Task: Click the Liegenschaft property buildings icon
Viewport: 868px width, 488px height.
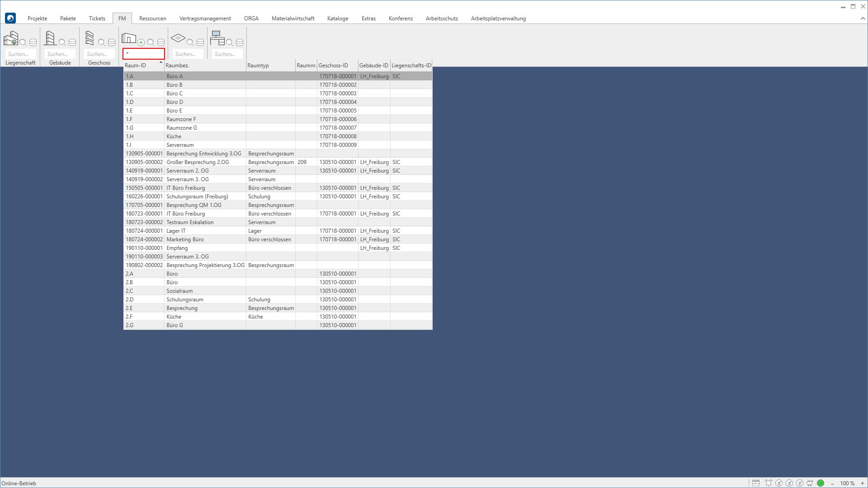Action: pos(11,38)
